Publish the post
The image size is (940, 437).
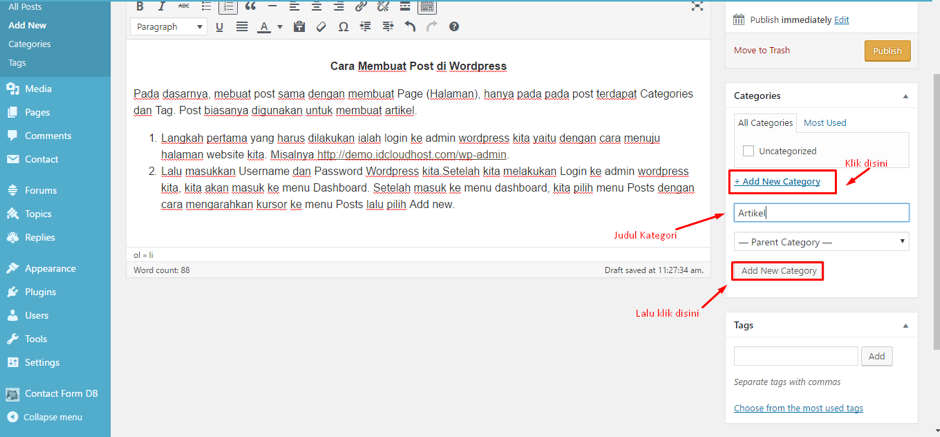(x=887, y=51)
